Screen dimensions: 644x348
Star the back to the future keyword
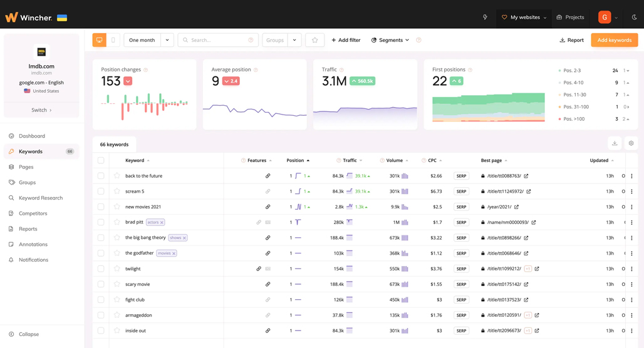click(x=117, y=176)
